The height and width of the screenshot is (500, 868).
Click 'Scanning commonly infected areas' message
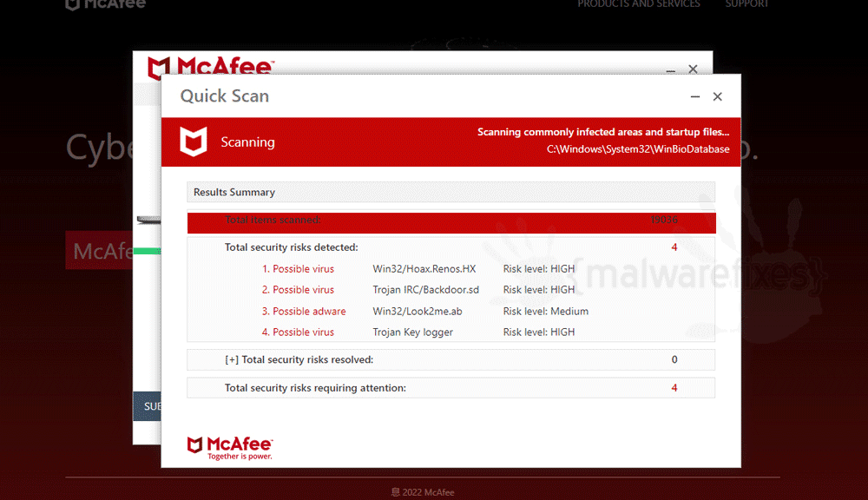(x=603, y=132)
